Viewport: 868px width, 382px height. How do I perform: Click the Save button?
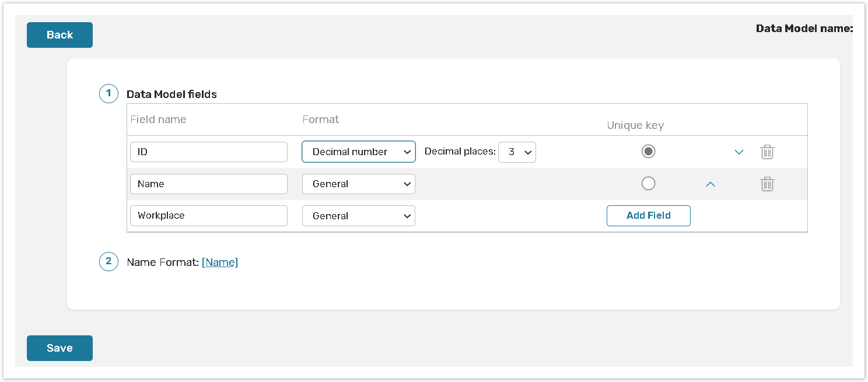pyautogui.click(x=60, y=348)
